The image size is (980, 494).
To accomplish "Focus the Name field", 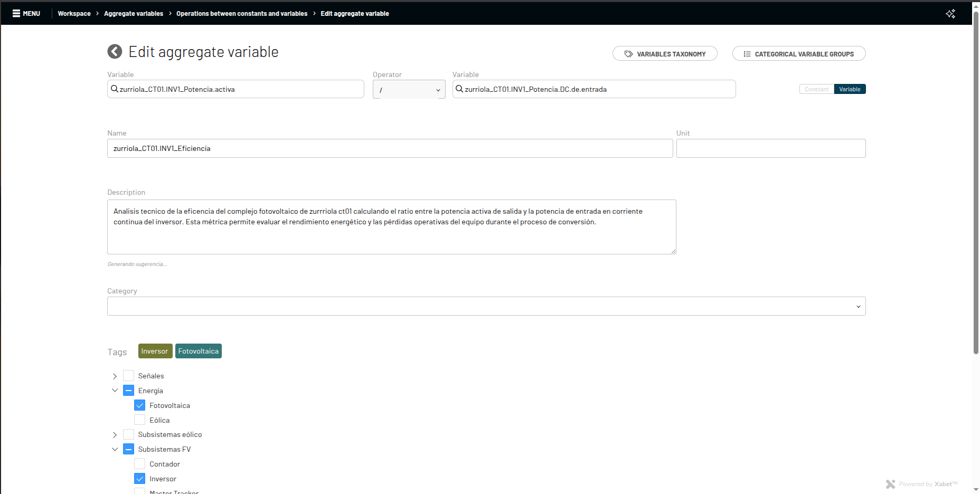I will 390,148.
